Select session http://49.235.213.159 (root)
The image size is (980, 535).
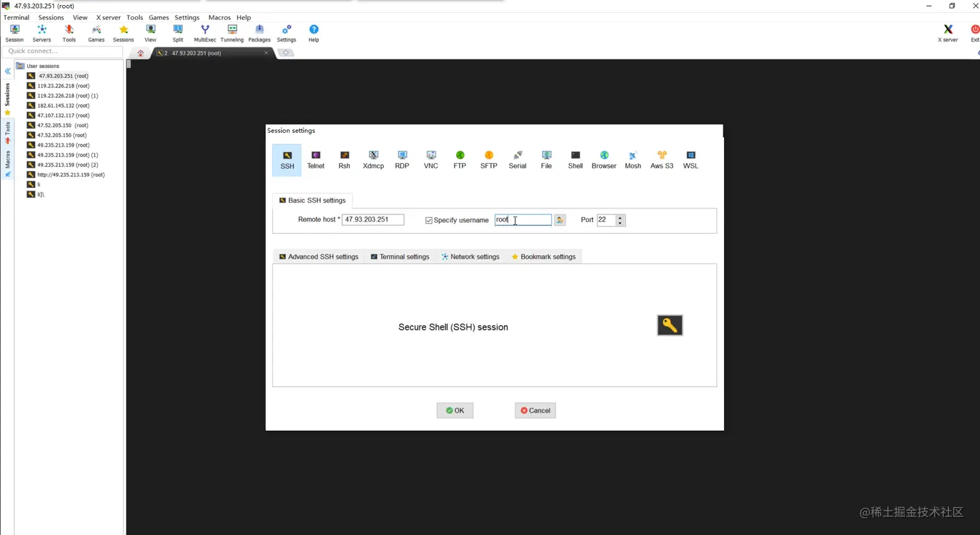pos(71,175)
